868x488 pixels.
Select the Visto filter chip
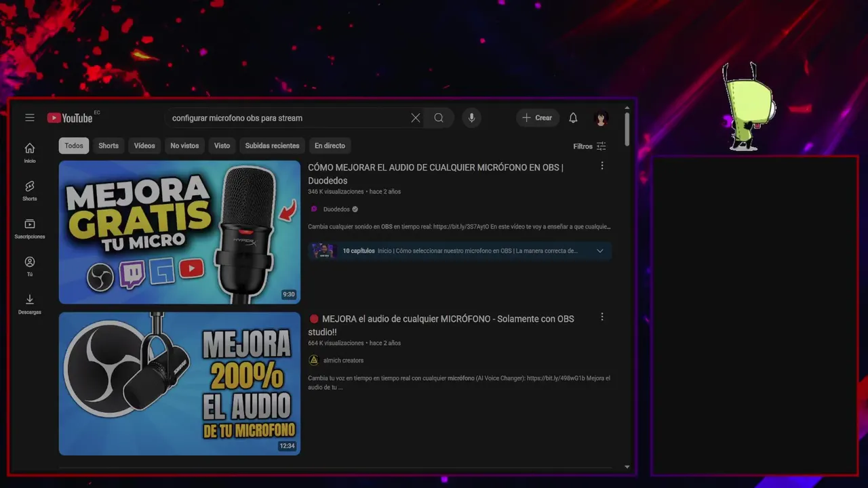[222, 146]
